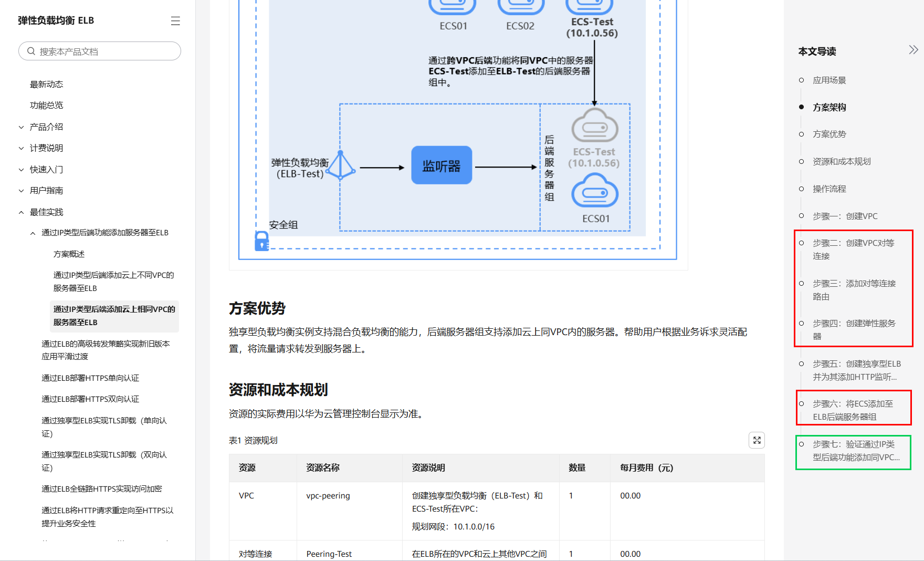Expand the 产品介绍 section chevron
This screenshot has height=561, width=924.
click(22, 127)
